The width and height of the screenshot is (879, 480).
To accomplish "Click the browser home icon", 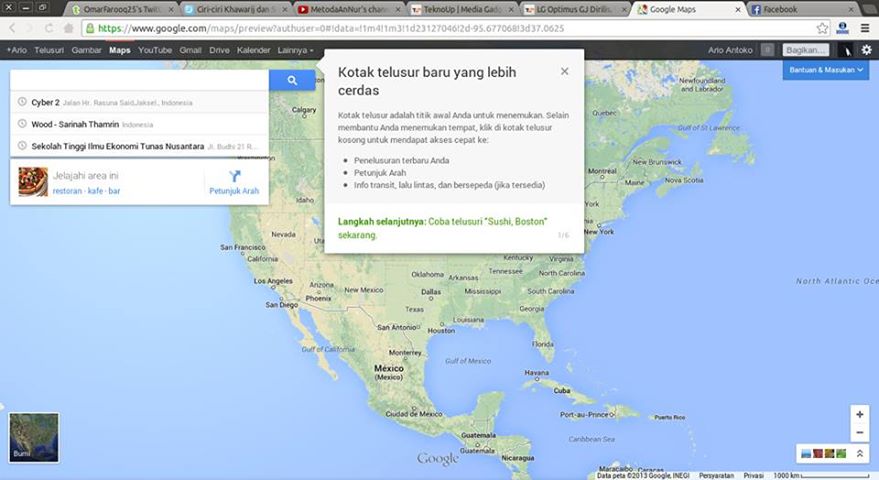I will pyautogui.click(x=68, y=28).
